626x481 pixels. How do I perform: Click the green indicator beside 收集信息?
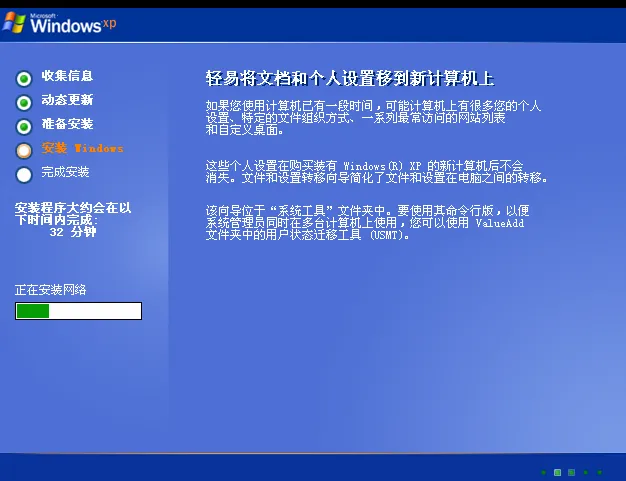click(24, 79)
